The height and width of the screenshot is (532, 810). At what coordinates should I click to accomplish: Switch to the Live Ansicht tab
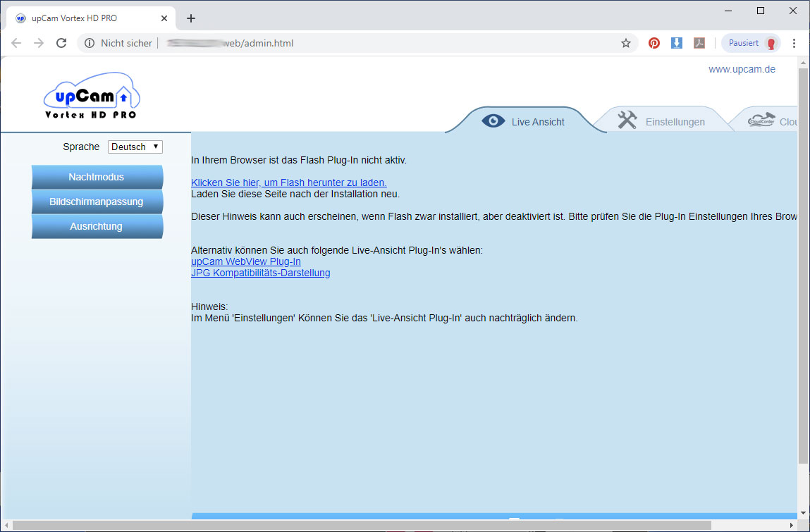[x=526, y=122]
